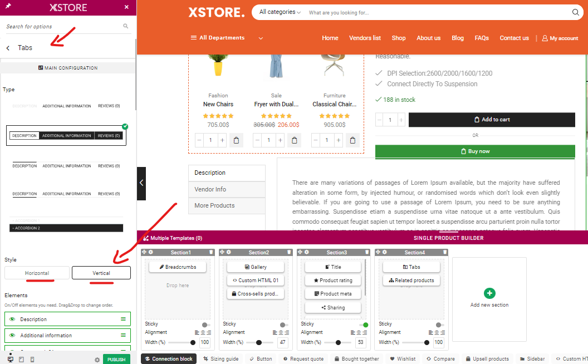
Task: Switch to mobile preview mode
Action: tap(32, 360)
